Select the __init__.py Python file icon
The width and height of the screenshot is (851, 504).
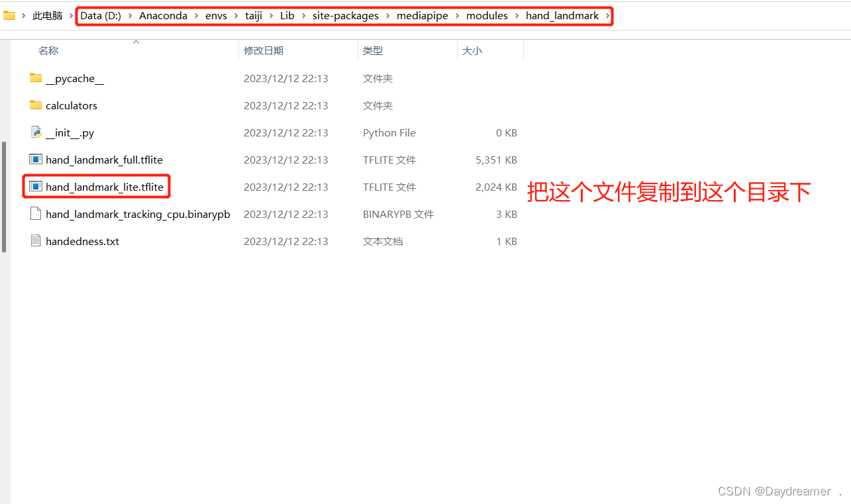(x=36, y=132)
